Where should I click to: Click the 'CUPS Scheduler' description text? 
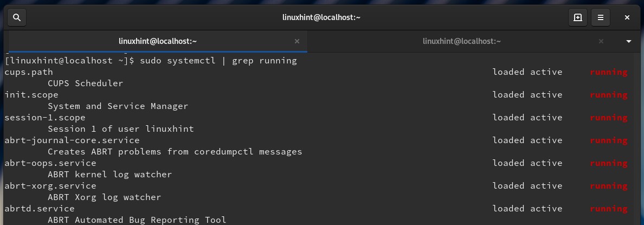point(85,83)
